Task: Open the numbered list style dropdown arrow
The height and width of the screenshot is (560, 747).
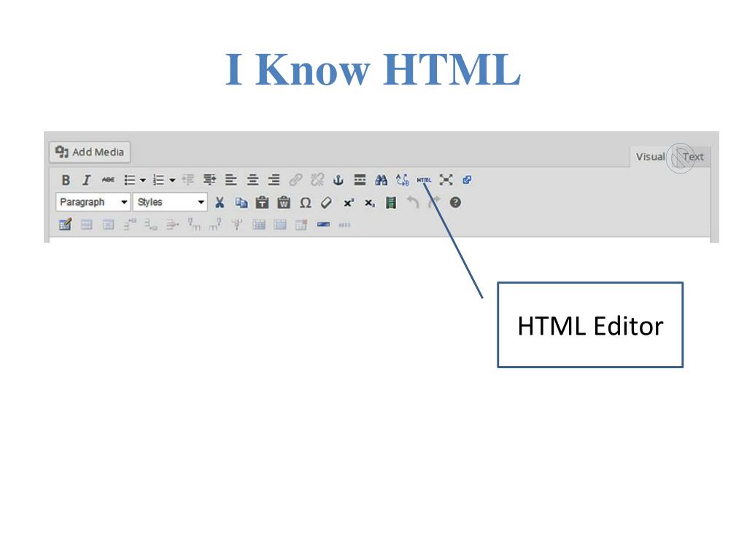Action: tap(172, 181)
